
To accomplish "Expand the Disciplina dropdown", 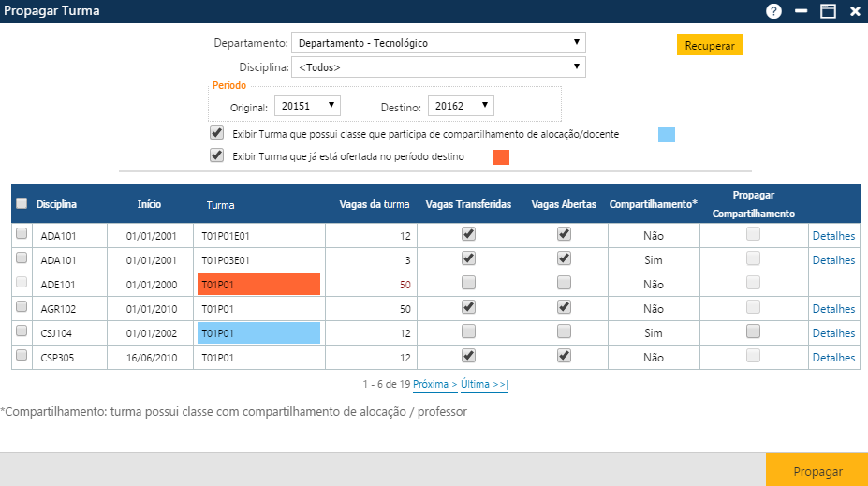I will pyautogui.click(x=438, y=67).
